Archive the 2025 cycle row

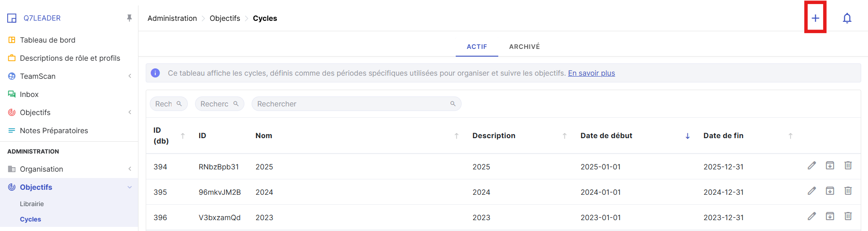(x=830, y=166)
